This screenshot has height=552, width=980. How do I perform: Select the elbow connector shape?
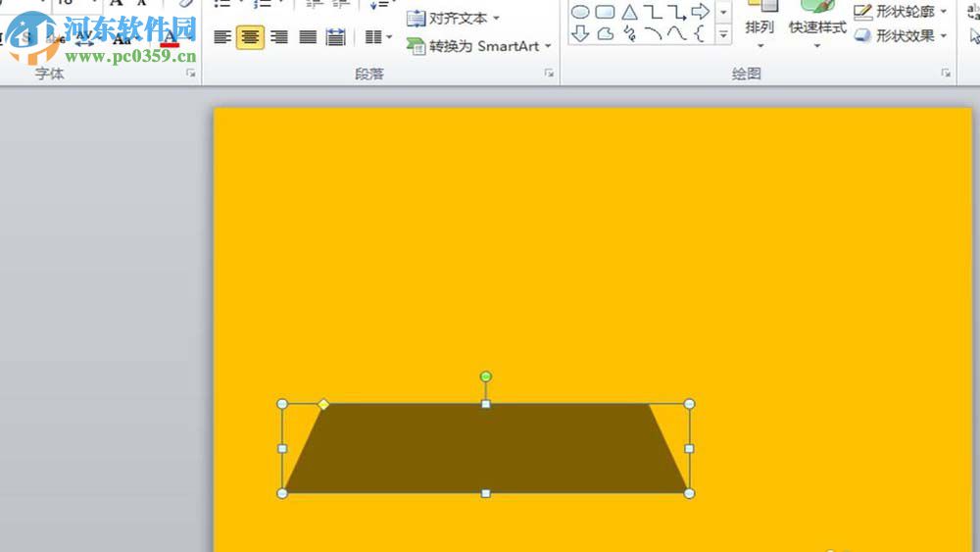click(653, 12)
